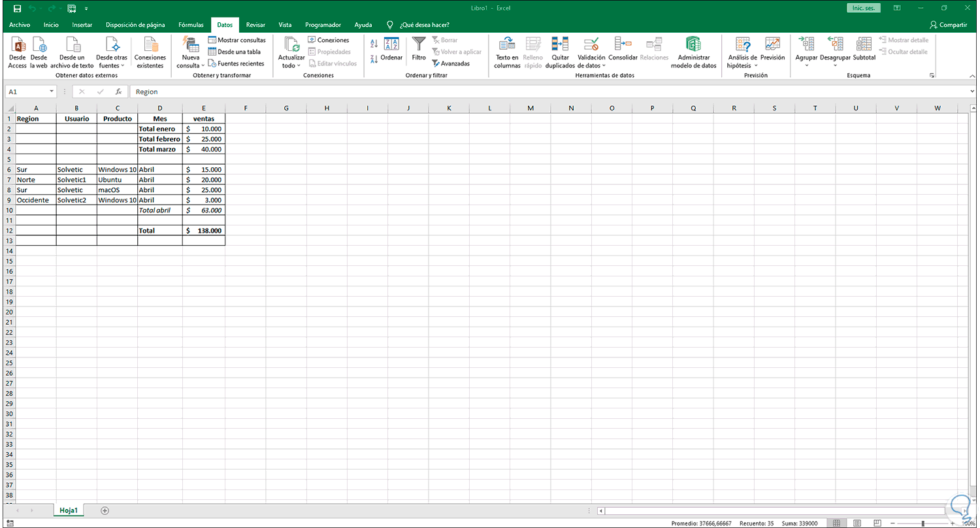Click the horizontal scrollbar left arrow
This screenshot has width=980, height=528.
601,510
